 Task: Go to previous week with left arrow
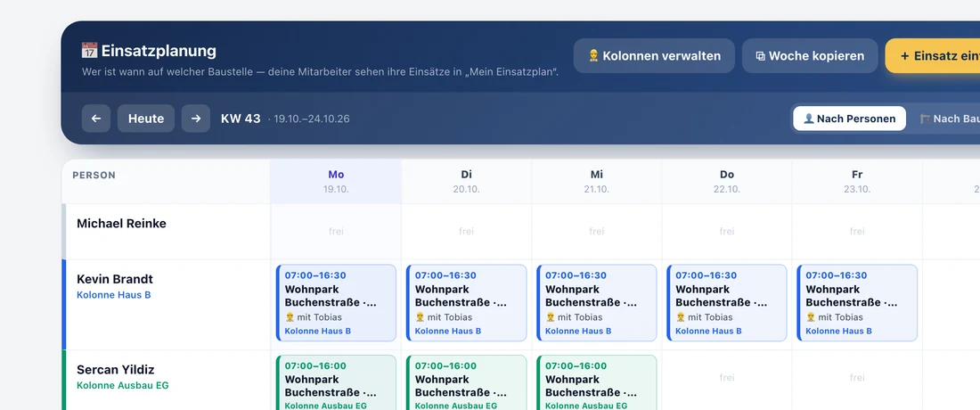[x=96, y=119]
